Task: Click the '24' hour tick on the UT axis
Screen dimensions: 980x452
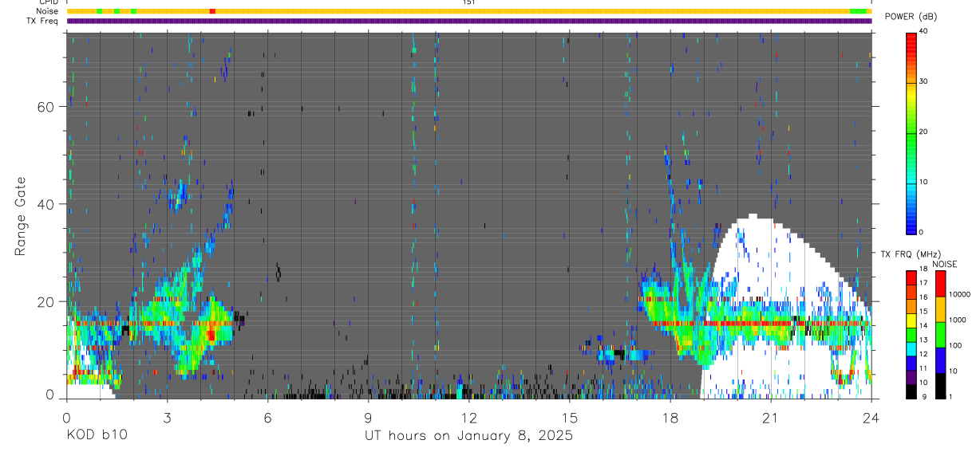Action: (871, 417)
